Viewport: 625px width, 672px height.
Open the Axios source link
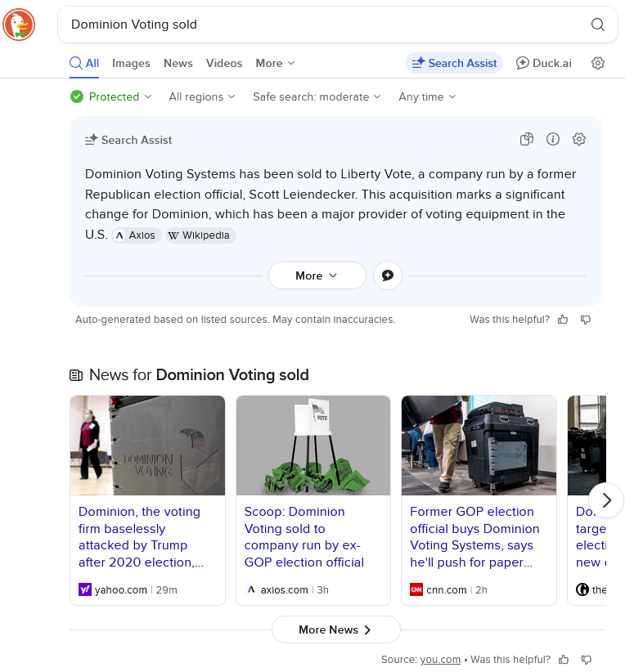click(x=137, y=235)
